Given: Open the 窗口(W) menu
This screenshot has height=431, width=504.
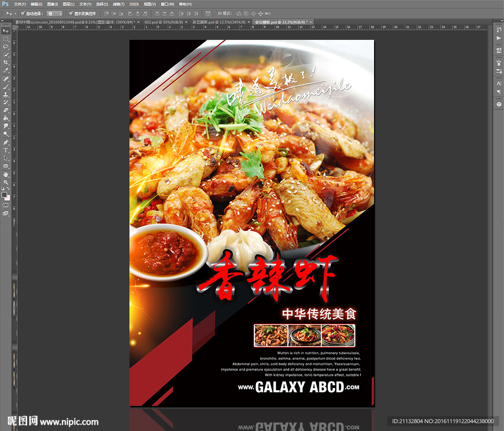Looking at the screenshot, I should tap(167, 4).
